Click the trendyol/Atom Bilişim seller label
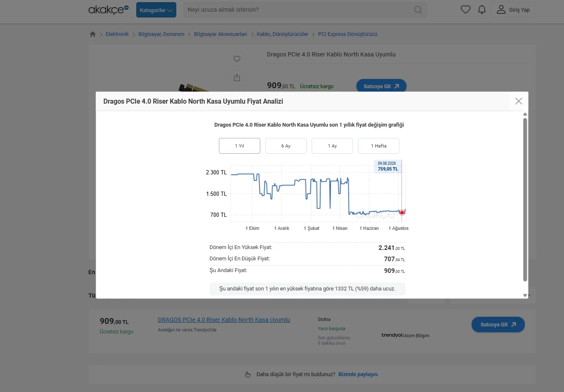 coord(405,335)
